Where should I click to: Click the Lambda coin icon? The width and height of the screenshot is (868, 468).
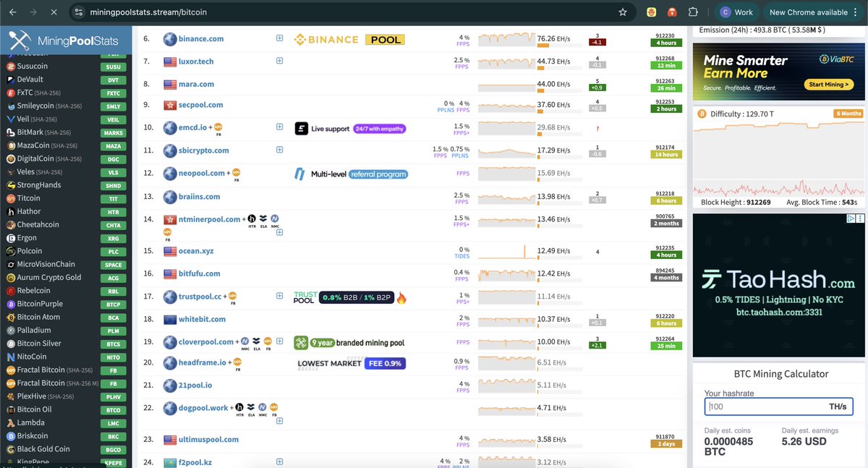(11, 422)
